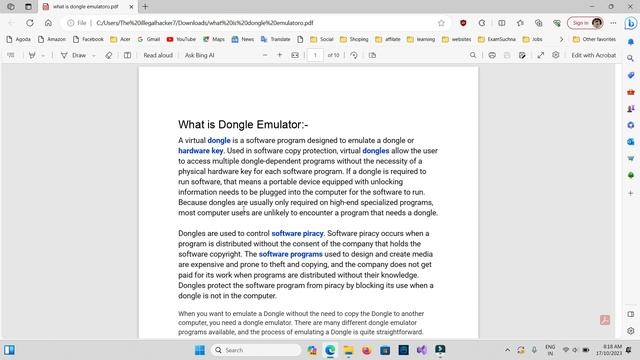Open sidebar notifications bell icon

tap(631, 42)
